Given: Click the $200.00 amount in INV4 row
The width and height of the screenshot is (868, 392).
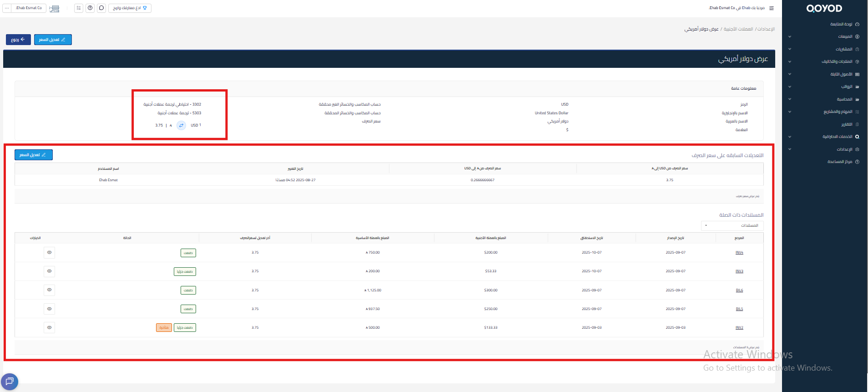Looking at the screenshot, I should 490,252.
